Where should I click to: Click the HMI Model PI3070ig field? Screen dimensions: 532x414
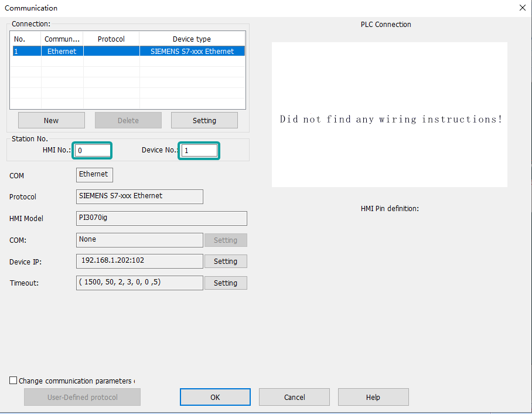[161, 218]
